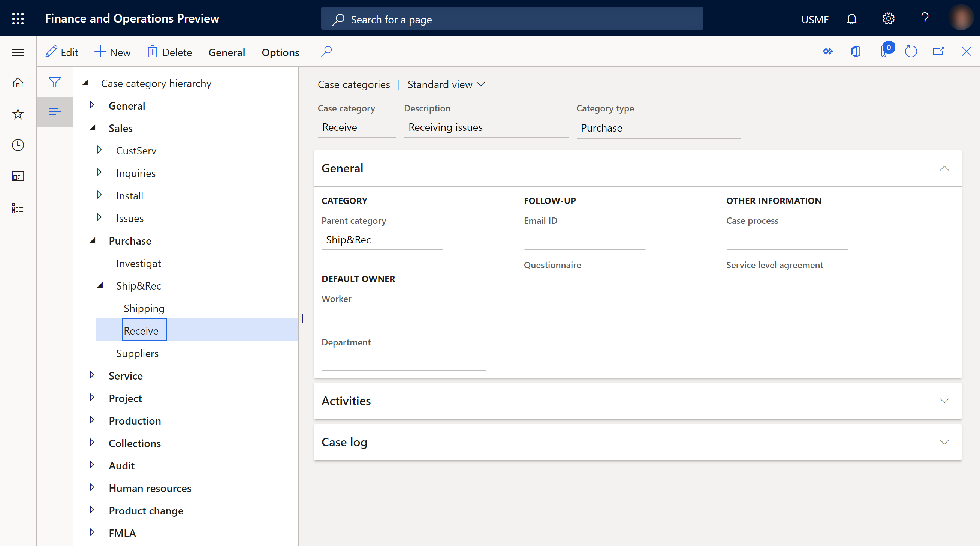Click the Case process field

pyautogui.click(x=787, y=240)
